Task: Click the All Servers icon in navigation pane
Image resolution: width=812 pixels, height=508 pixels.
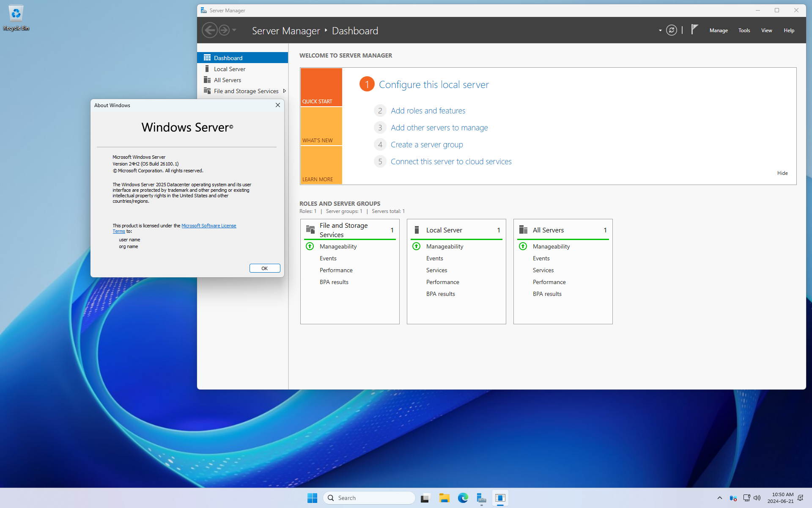Action: (x=207, y=80)
